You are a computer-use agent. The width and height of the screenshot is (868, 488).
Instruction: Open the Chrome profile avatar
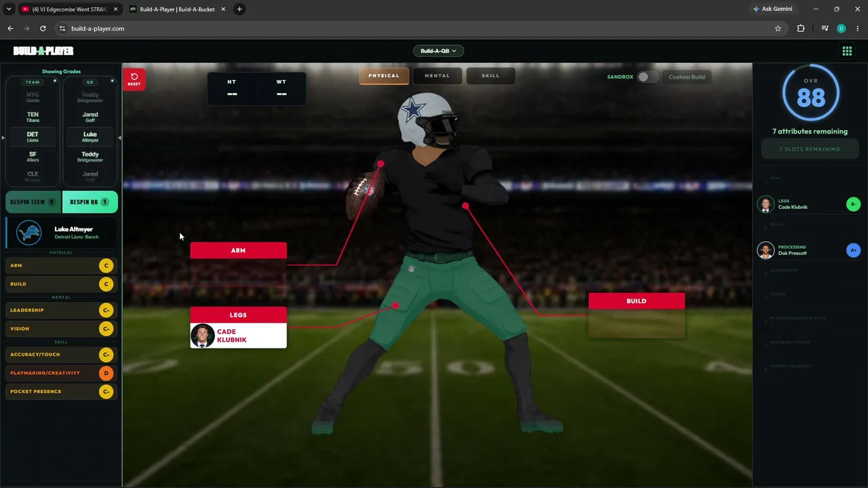841,28
